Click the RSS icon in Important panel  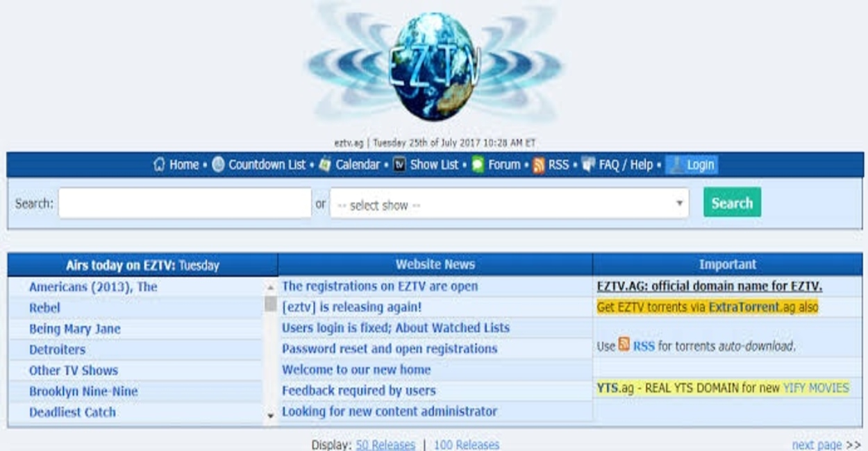point(624,345)
